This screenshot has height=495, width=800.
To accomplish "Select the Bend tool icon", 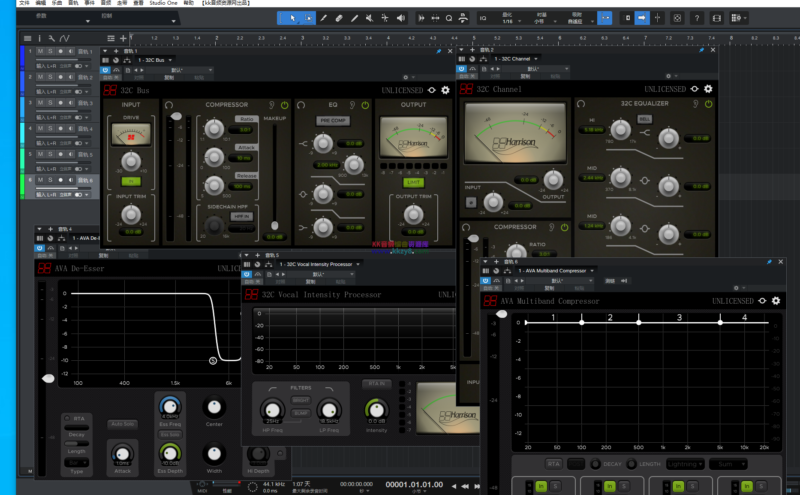I will point(385,18).
